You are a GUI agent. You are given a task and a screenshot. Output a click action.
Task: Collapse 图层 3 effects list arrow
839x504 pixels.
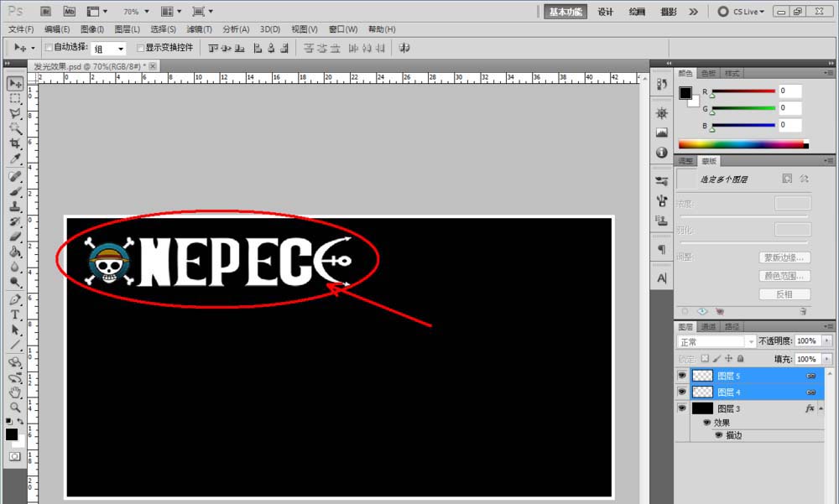821,408
